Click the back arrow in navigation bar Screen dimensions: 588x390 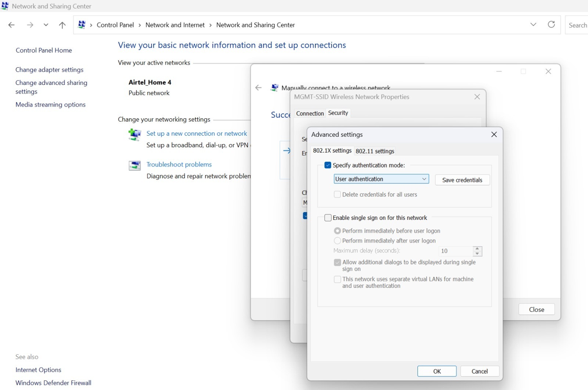11,25
